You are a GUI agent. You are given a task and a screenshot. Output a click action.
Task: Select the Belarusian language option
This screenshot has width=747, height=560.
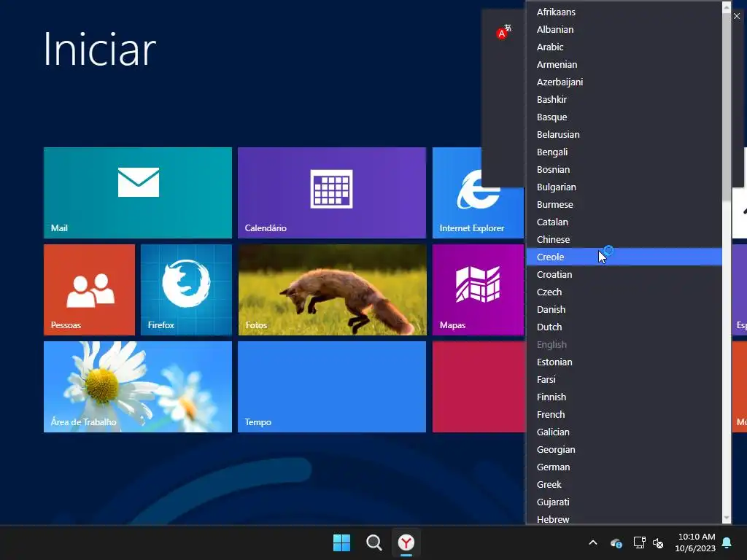624,134
